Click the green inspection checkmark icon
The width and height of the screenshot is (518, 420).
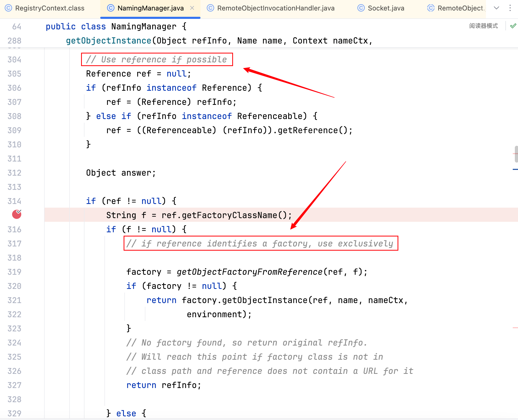(513, 26)
